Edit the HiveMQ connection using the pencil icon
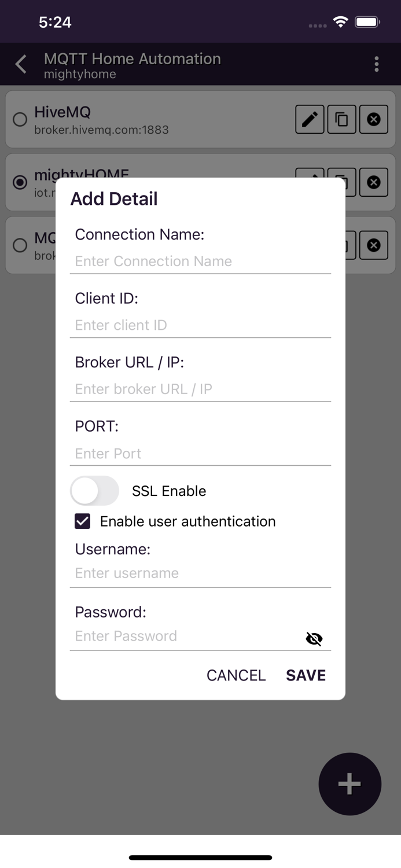This screenshot has width=401, height=868. click(x=310, y=119)
